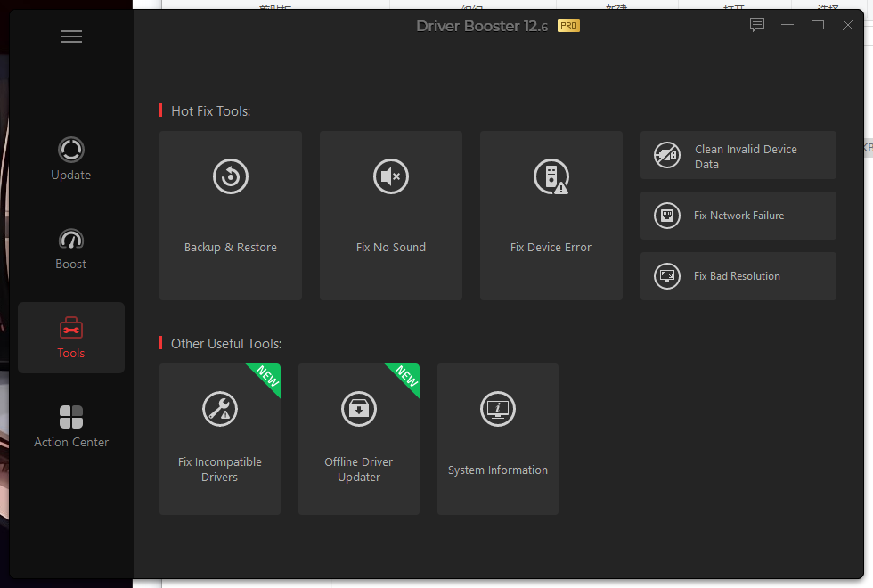Image resolution: width=873 pixels, height=588 pixels.
Task: Click the Fix Incompatible Drivers wrench icon
Action: click(x=220, y=409)
